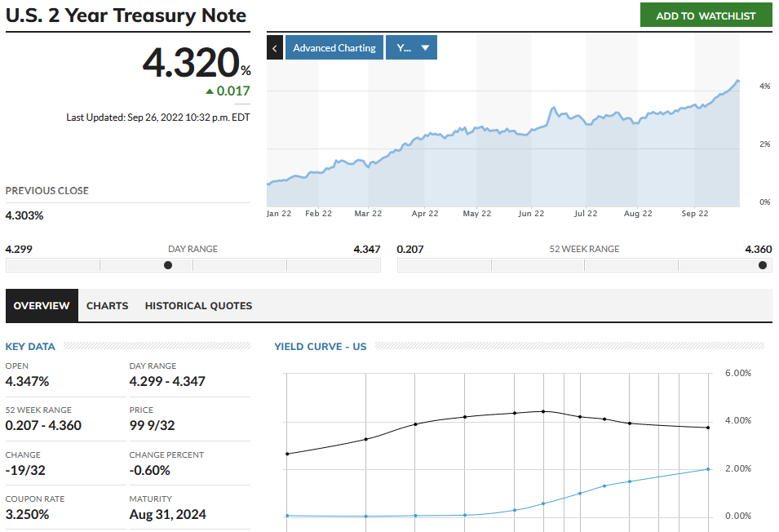The width and height of the screenshot is (779, 532).
Task: Click the Sep 22 label on chart axis
Action: coord(694,214)
